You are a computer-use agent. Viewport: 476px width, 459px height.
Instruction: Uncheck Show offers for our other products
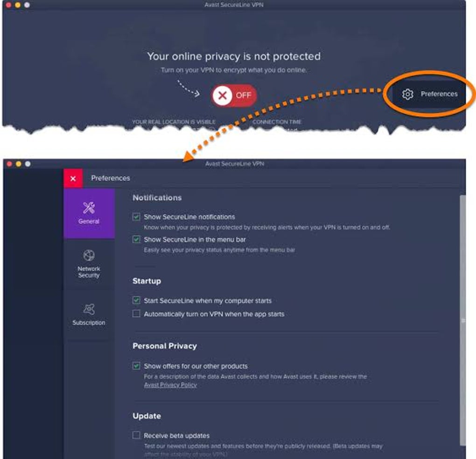pos(136,366)
